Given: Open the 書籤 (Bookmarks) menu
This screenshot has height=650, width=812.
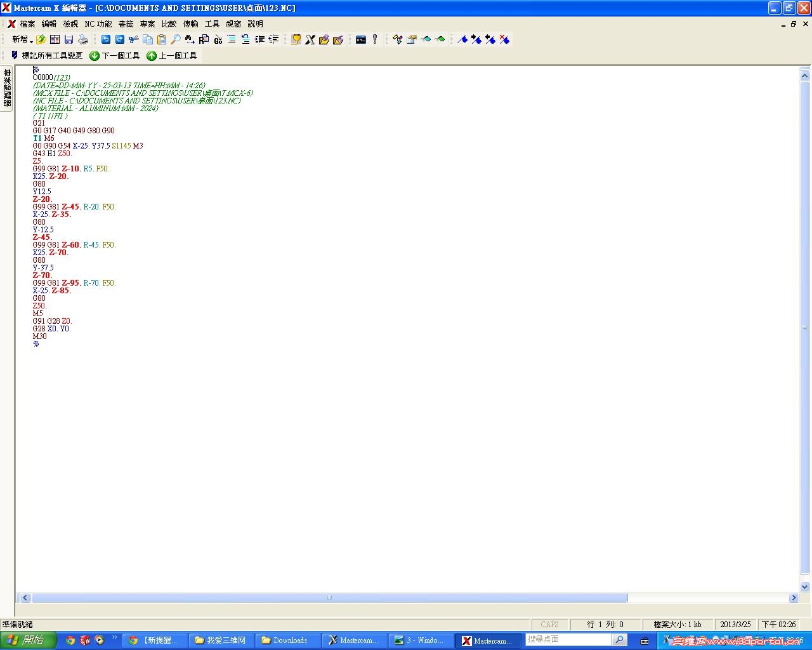Looking at the screenshot, I should [126, 24].
